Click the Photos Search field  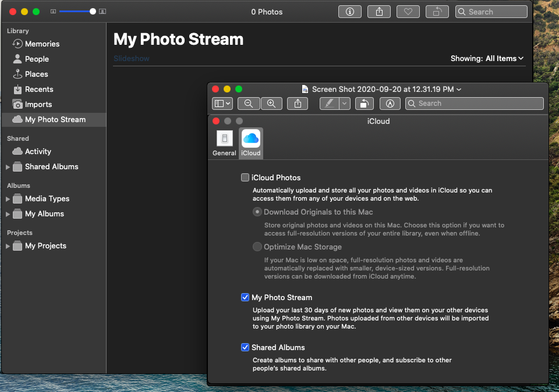tap(491, 12)
